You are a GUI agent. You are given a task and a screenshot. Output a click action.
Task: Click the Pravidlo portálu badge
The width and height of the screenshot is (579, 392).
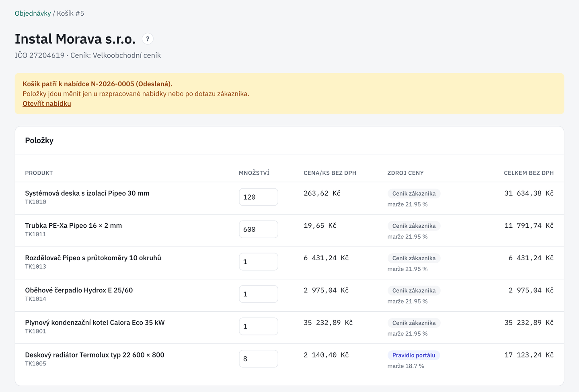click(x=414, y=355)
